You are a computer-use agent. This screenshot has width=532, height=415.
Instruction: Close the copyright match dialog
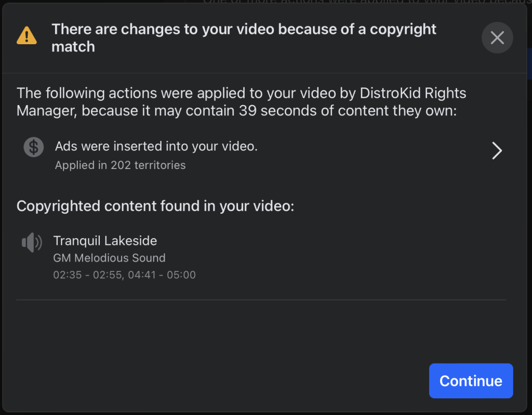(x=497, y=37)
